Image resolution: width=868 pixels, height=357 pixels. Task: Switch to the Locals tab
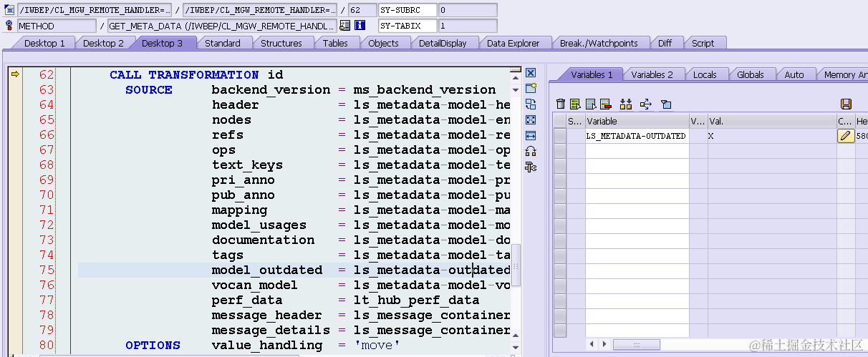705,74
